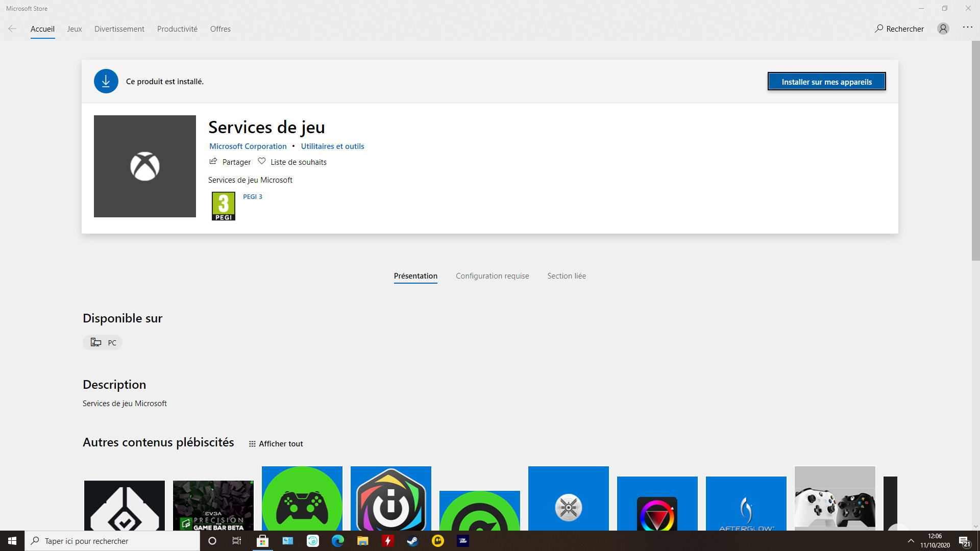
Task: Open the teal circular-arrow taskbar app
Action: tap(313, 541)
